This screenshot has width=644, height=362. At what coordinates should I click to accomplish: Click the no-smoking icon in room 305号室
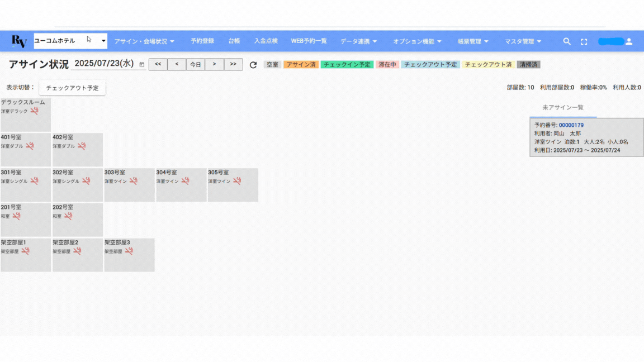tap(237, 181)
